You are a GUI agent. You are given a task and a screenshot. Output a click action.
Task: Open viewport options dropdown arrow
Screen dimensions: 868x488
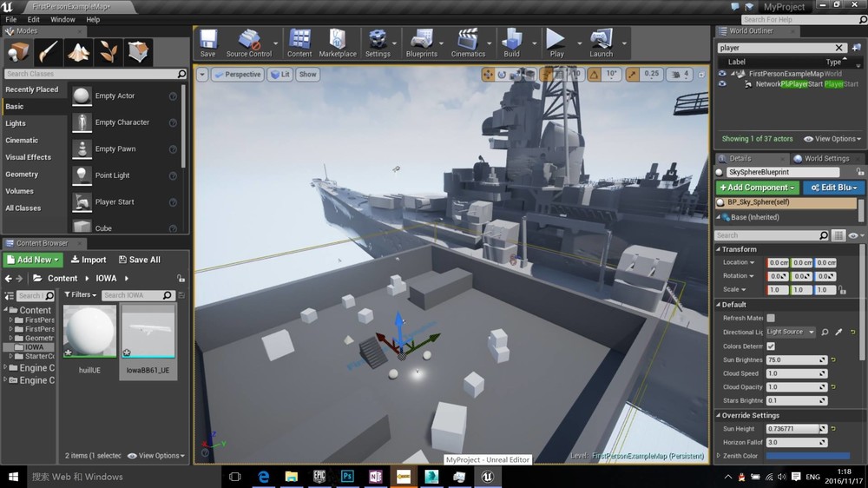coord(202,74)
